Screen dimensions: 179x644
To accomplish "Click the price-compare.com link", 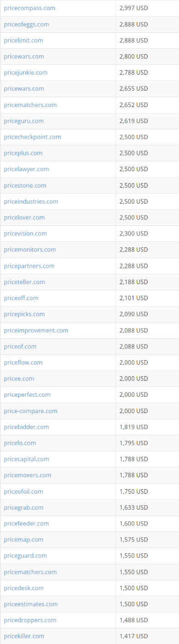I will [31, 411].
